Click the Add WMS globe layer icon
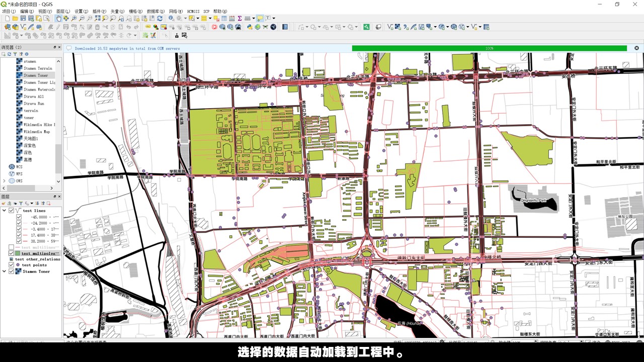644x362 pixels. [x=441, y=27]
